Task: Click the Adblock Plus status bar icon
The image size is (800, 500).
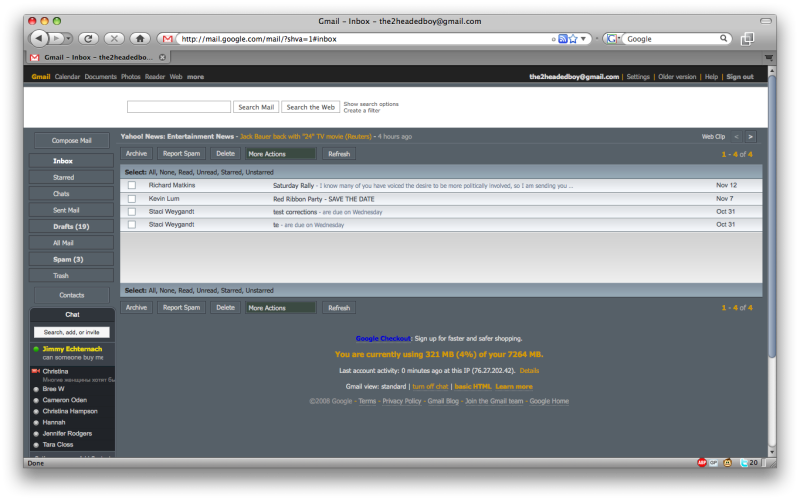Action: tap(702, 463)
